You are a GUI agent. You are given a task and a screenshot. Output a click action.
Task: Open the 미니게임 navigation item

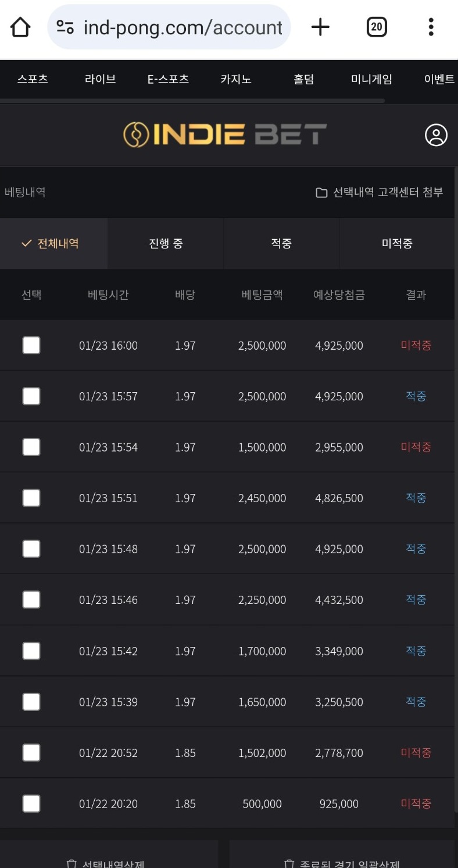click(x=371, y=80)
